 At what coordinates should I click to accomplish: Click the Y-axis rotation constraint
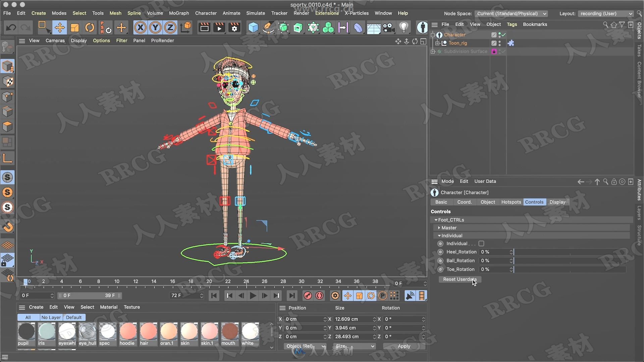tap(155, 27)
